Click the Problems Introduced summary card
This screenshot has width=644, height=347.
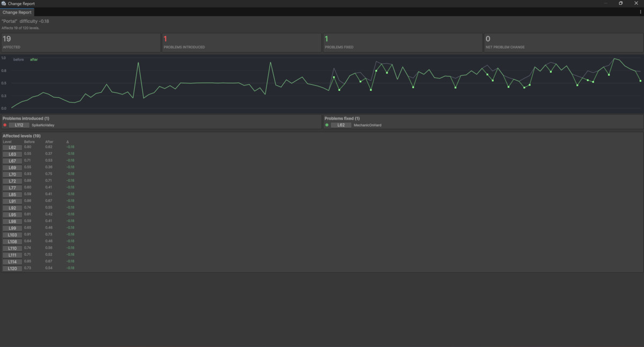pos(241,42)
